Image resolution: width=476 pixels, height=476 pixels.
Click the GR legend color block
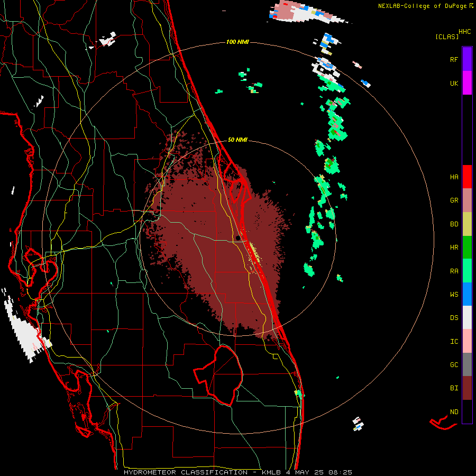pyautogui.click(x=467, y=200)
